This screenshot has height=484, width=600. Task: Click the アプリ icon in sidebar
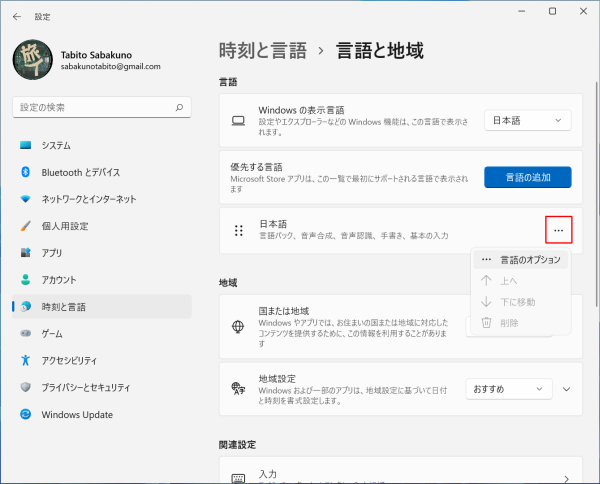tap(26, 253)
